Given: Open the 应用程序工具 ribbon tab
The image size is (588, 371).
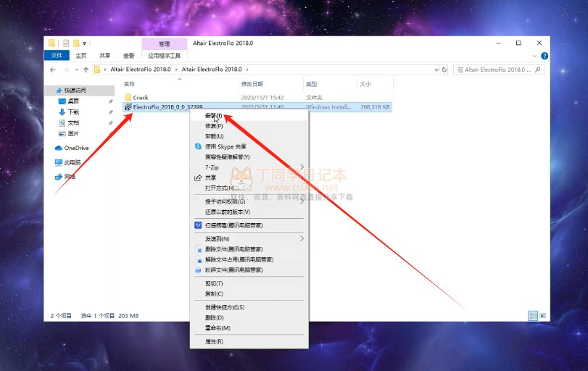Looking at the screenshot, I should click(165, 56).
